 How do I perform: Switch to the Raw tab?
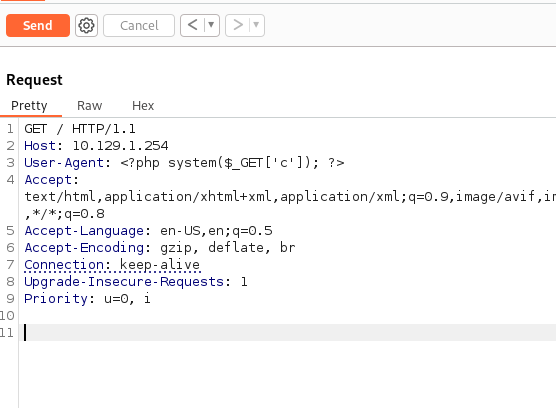89,106
